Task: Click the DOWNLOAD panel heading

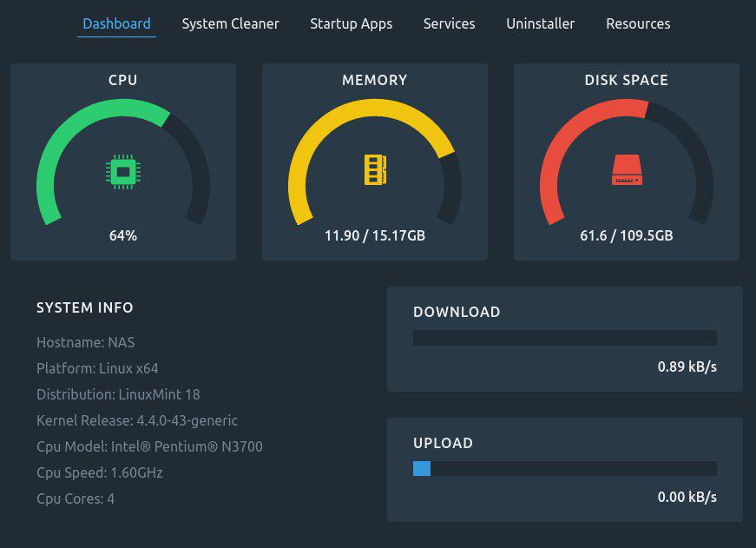Action: [457, 312]
